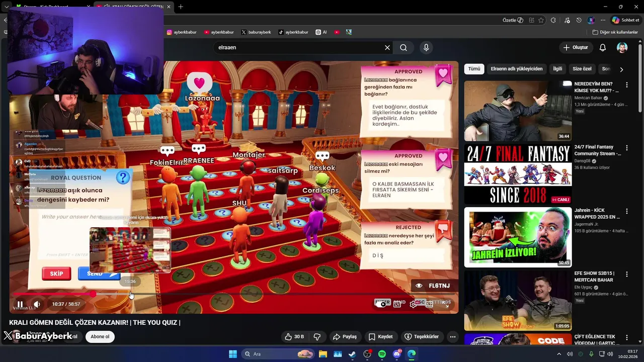Enter fullscreen mode in the player

pyautogui.click(x=446, y=304)
